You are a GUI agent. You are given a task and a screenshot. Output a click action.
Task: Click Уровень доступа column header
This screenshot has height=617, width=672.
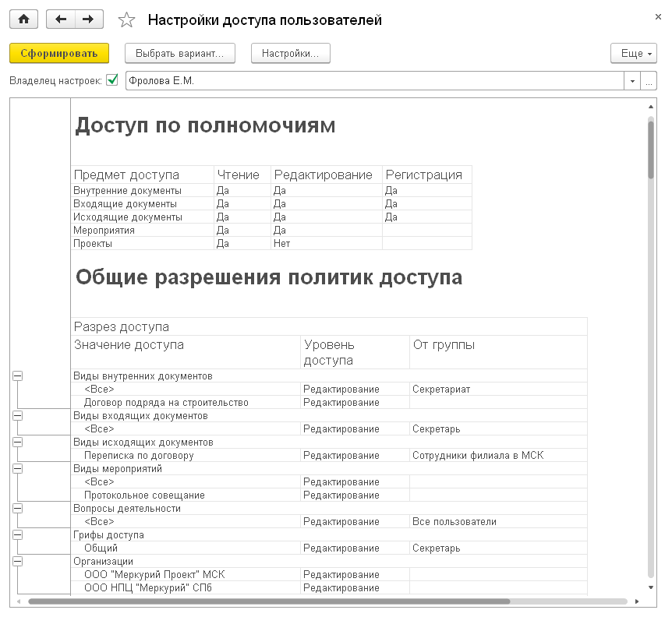click(355, 352)
